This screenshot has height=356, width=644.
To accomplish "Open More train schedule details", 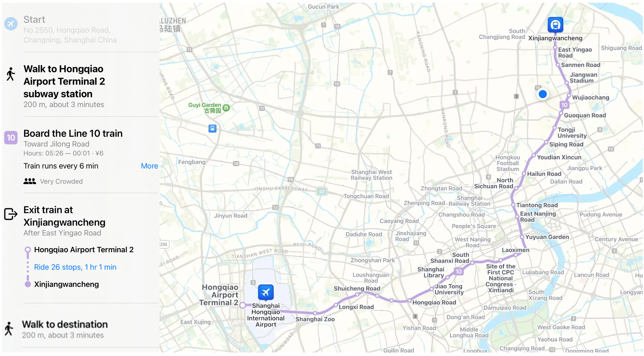I will point(150,166).
